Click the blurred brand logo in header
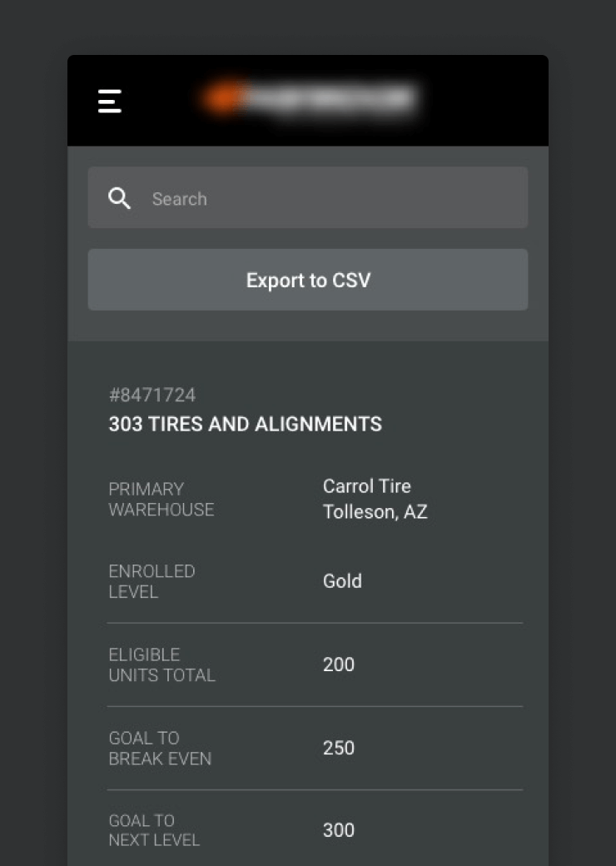This screenshot has height=866, width=616. tap(309, 99)
